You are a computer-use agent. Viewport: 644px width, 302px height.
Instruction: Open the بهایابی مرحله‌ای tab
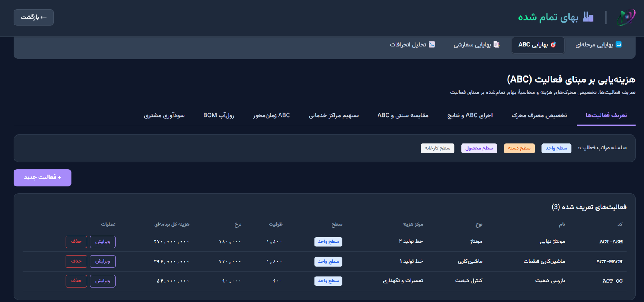coord(599,45)
